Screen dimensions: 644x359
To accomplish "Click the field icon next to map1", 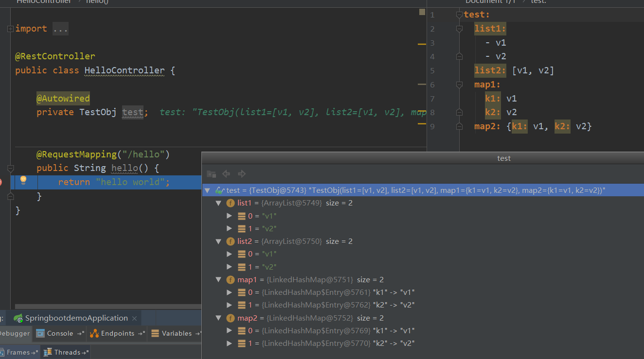I will click(231, 280).
